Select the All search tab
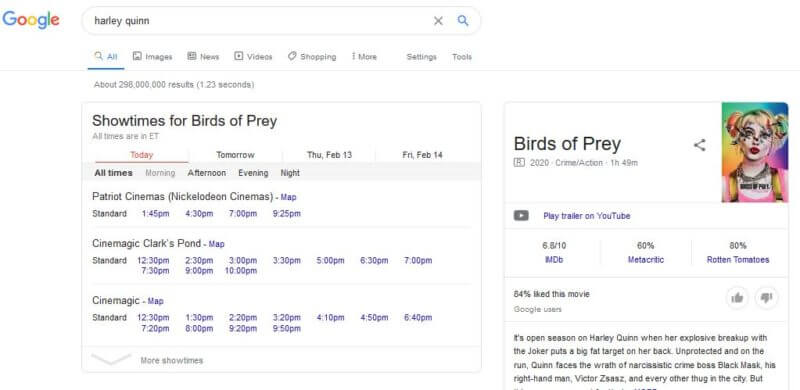The height and width of the screenshot is (390, 800). coord(106,57)
